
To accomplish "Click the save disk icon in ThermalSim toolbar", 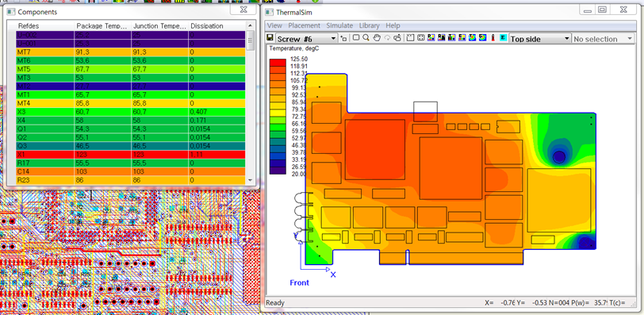I will click(270, 38).
